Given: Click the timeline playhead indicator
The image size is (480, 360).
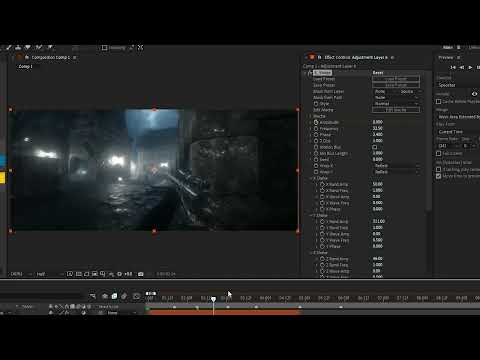Looking at the screenshot, I should [214, 299].
